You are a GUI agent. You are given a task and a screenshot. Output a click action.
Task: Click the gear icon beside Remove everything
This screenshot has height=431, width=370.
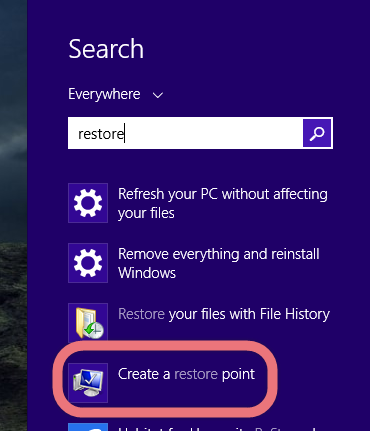88,263
